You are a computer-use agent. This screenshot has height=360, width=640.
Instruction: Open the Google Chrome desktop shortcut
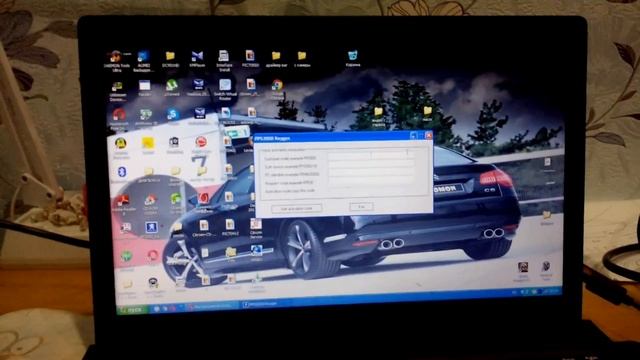(277, 86)
